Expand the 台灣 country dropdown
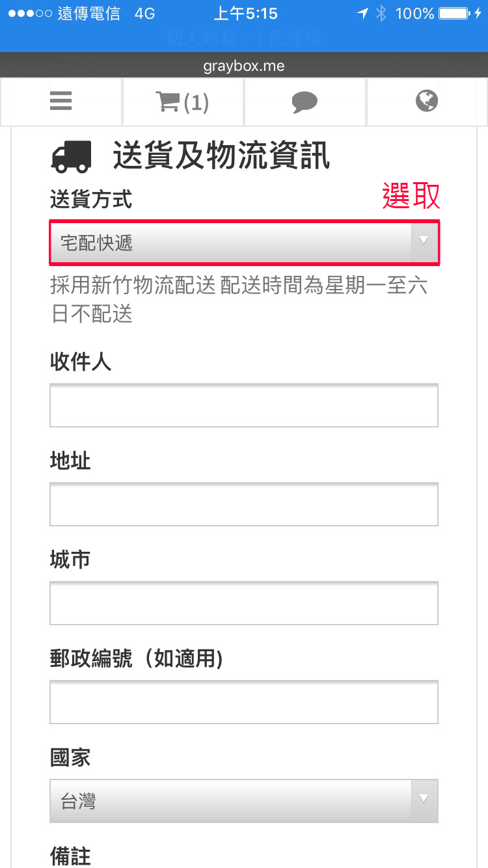 pos(231,801)
